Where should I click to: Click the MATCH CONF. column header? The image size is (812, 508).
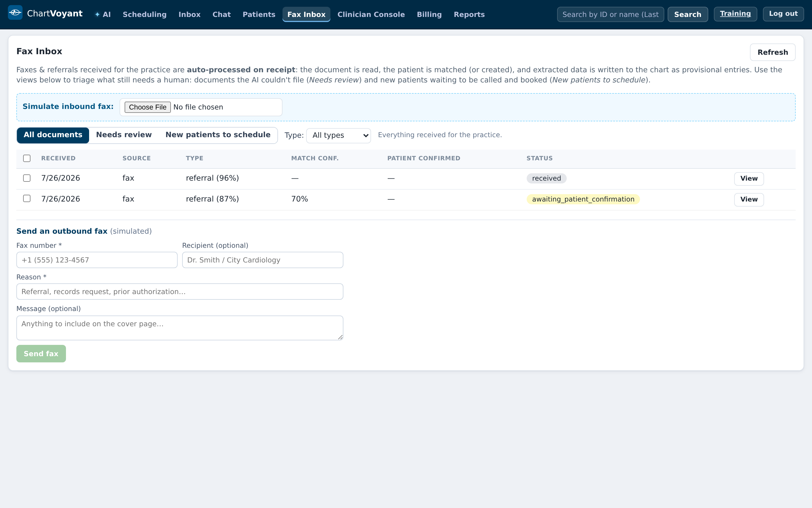pyautogui.click(x=315, y=158)
